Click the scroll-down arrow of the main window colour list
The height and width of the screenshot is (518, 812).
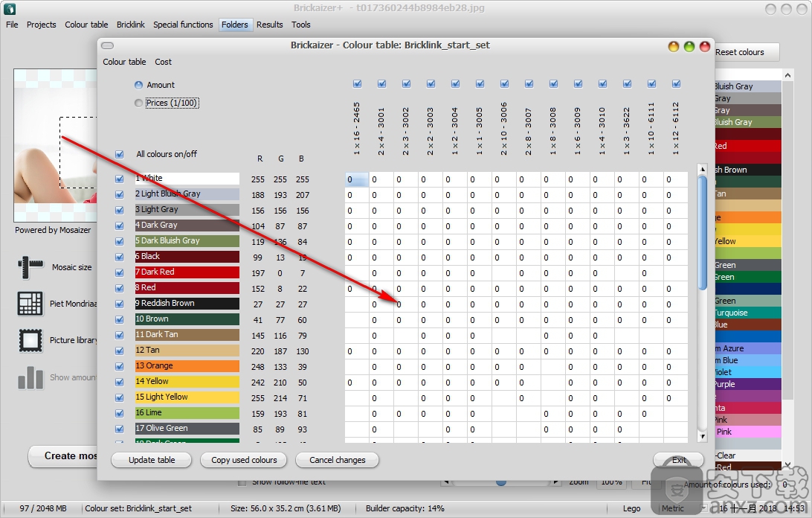(787, 464)
